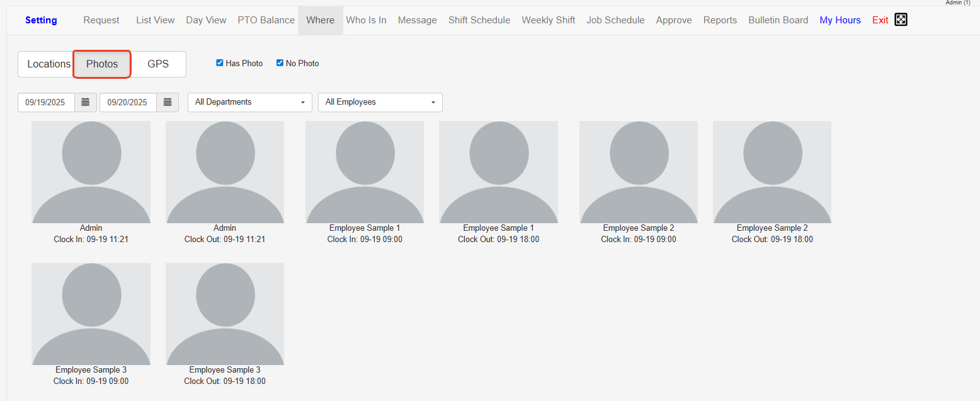This screenshot has width=980, height=401.
Task: Click the My Hours link
Action: [840, 20]
